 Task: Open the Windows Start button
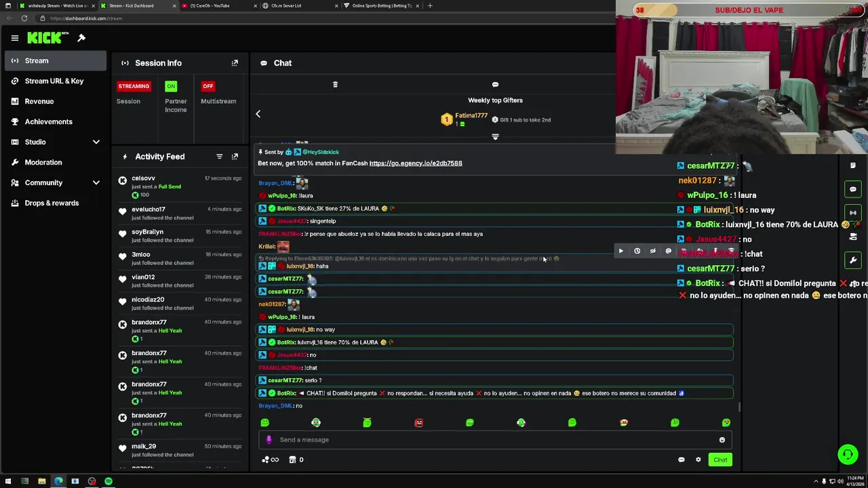coord(8,482)
